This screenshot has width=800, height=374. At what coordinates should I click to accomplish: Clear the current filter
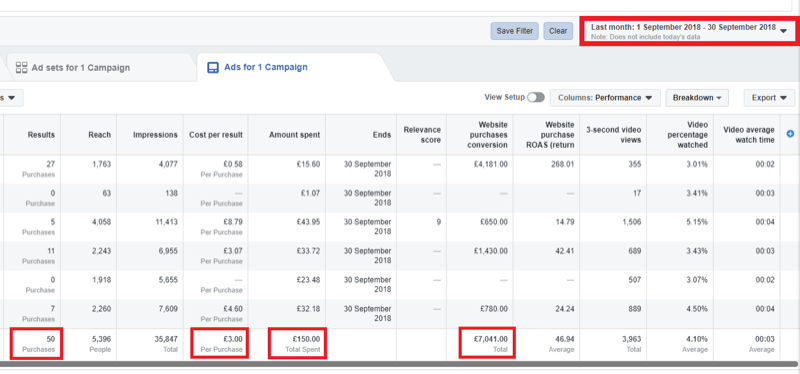(558, 31)
